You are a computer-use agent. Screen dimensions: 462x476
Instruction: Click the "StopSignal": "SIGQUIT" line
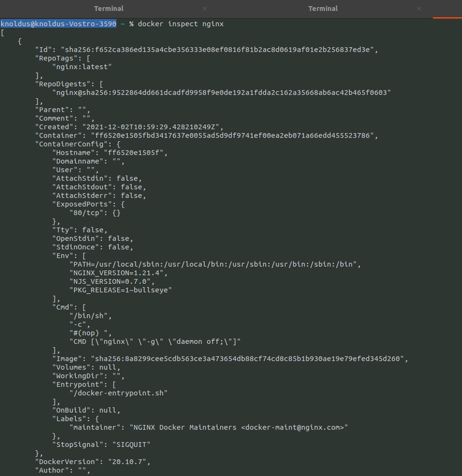coord(101,444)
